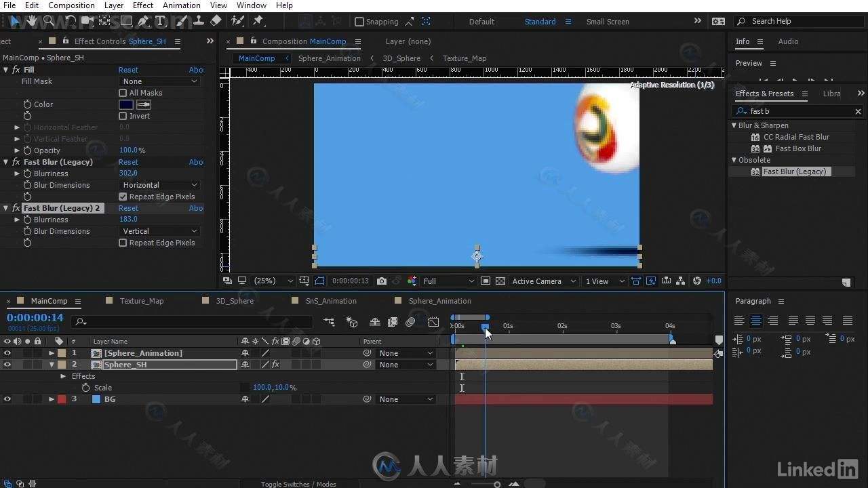Open the Audio panel tab
This screenshot has width=868, height=488.
point(788,41)
